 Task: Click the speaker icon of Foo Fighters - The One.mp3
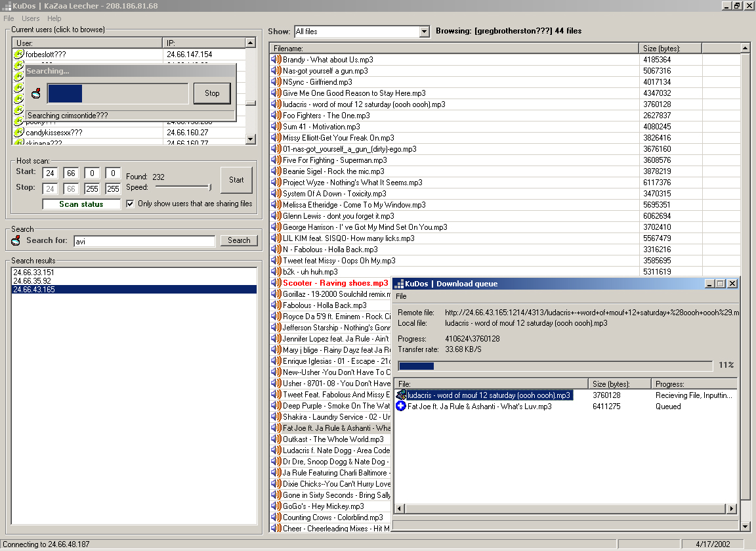pyautogui.click(x=276, y=116)
